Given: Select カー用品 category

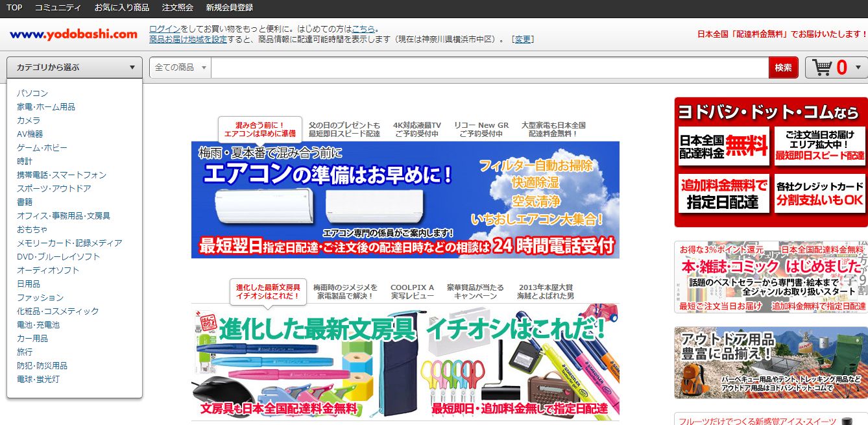Looking at the screenshot, I should [32, 339].
